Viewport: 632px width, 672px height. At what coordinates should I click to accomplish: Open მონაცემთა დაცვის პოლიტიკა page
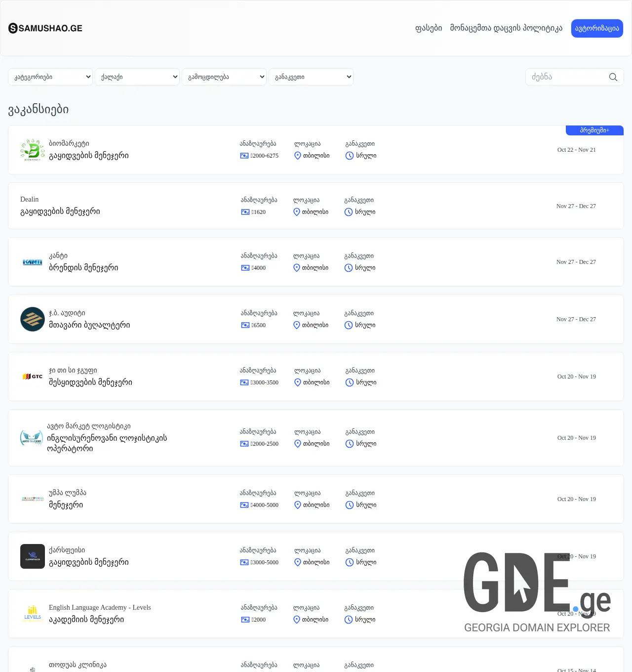pyautogui.click(x=506, y=28)
